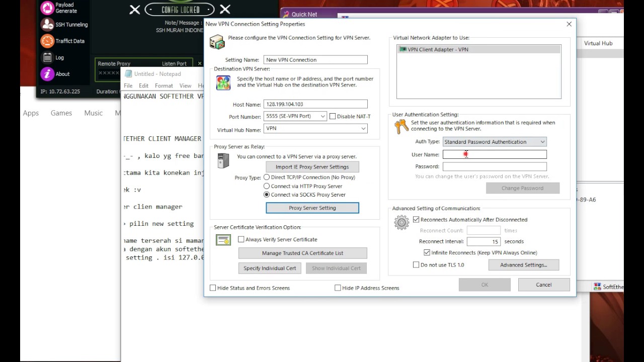Click the VPN server icon beside configuration prompt
The width and height of the screenshot is (644, 362).
click(x=217, y=42)
